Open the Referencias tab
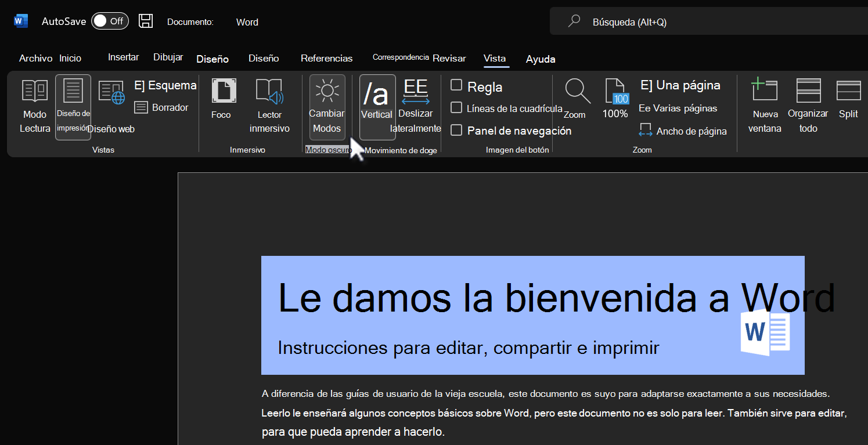The width and height of the screenshot is (868, 445). tap(326, 58)
